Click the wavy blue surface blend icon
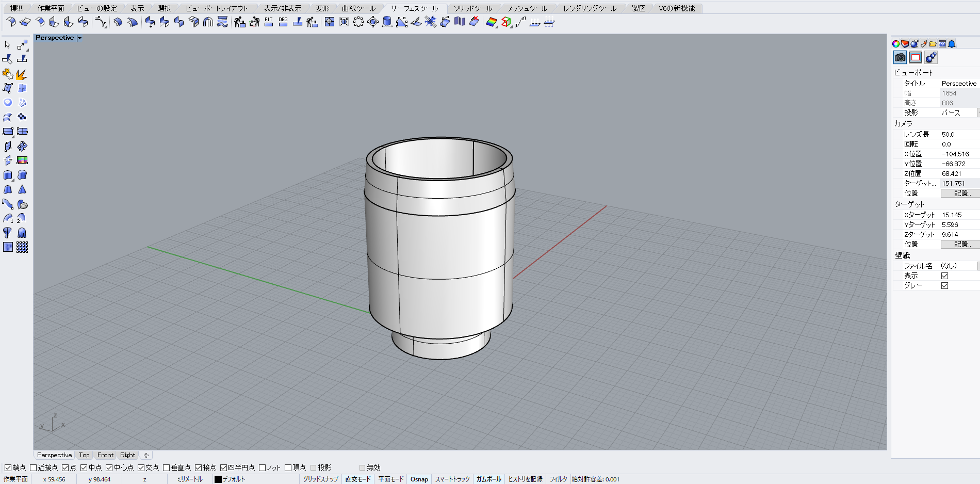This screenshot has height=484, width=980. [x=222, y=22]
